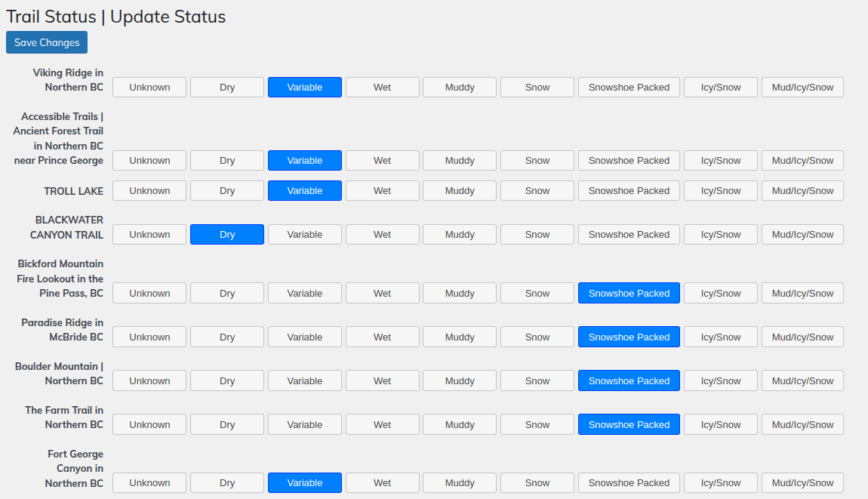Mark Paradise Ridge as Dry
Image resolution: width=868 pixels, height=499 pixels.
(x=227, y=337)
